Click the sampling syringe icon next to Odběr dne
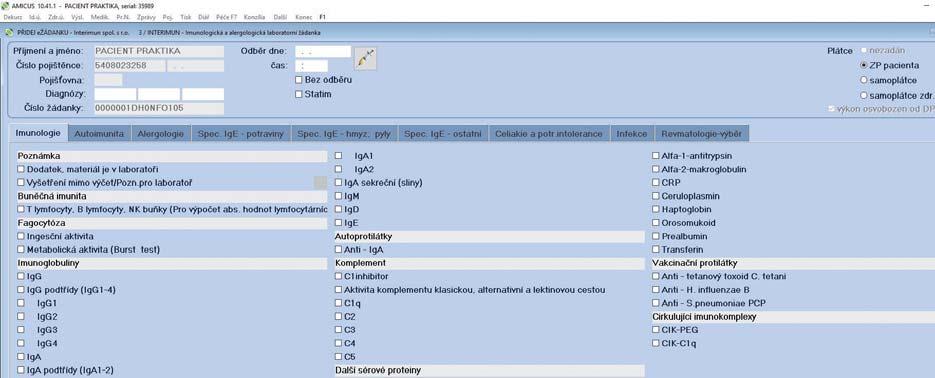Viewport: 935px width, 378px height. click(x=365, y=58)
